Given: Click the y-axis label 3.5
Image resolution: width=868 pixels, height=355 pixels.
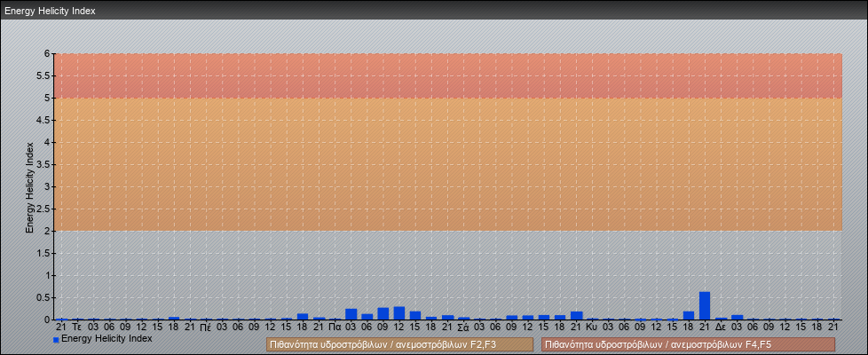Looking at the screenshot, I should 43,164.
